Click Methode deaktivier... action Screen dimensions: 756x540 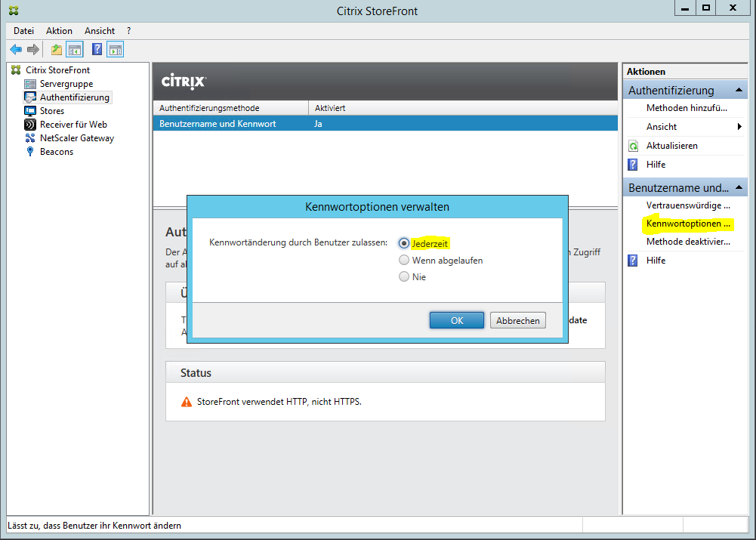point(688,242)
